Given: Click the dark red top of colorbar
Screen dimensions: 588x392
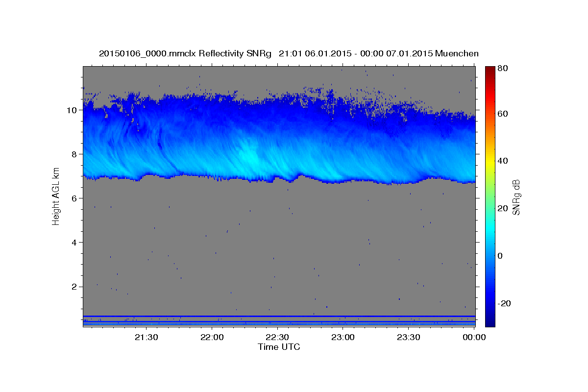Looking at the screenshot, I should point(490,70).
